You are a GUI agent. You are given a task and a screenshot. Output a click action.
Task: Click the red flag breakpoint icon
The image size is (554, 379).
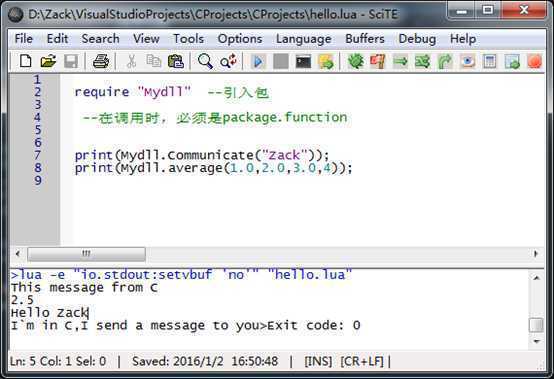(378, 61)
